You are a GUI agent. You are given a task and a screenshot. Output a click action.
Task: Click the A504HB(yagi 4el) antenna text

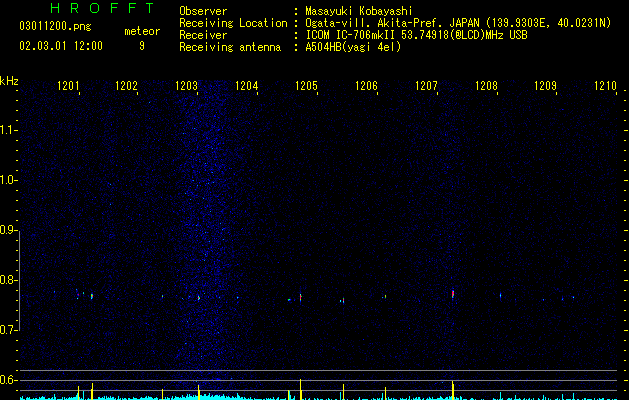click(x=353, y=47)
